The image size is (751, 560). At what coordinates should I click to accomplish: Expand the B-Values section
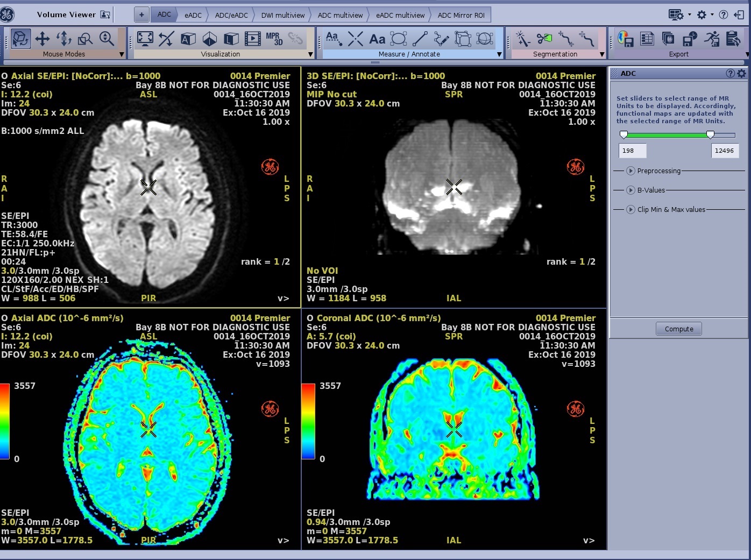point(630,190)
